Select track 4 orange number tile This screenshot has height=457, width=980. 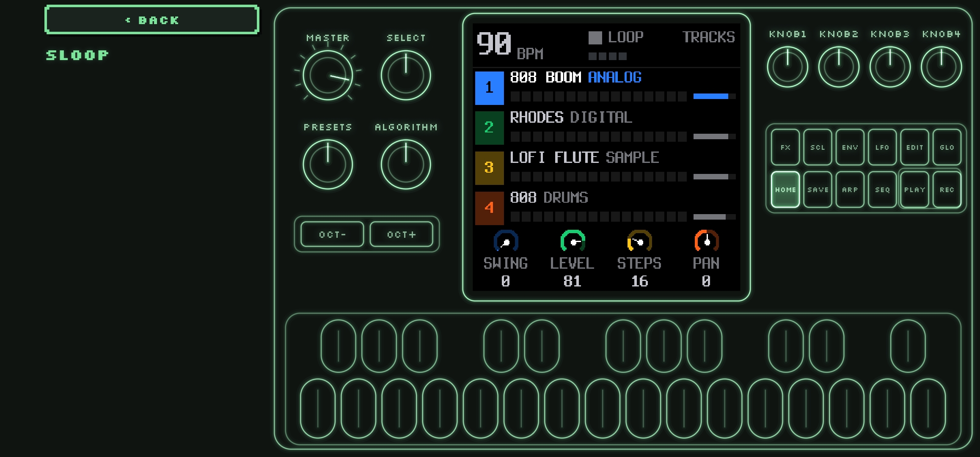click(490, 208)
